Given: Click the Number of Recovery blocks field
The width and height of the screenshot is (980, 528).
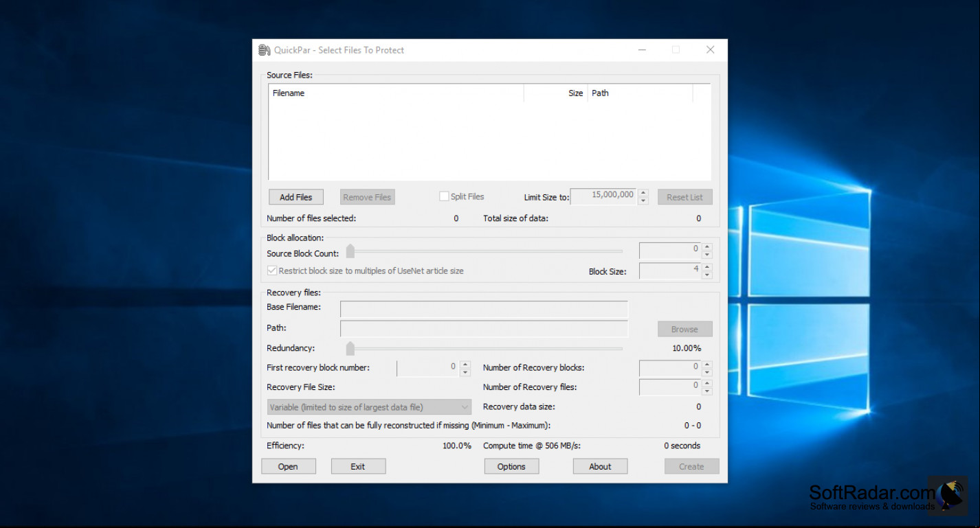Looking at the screenshot, I should (x=670, y=368).
